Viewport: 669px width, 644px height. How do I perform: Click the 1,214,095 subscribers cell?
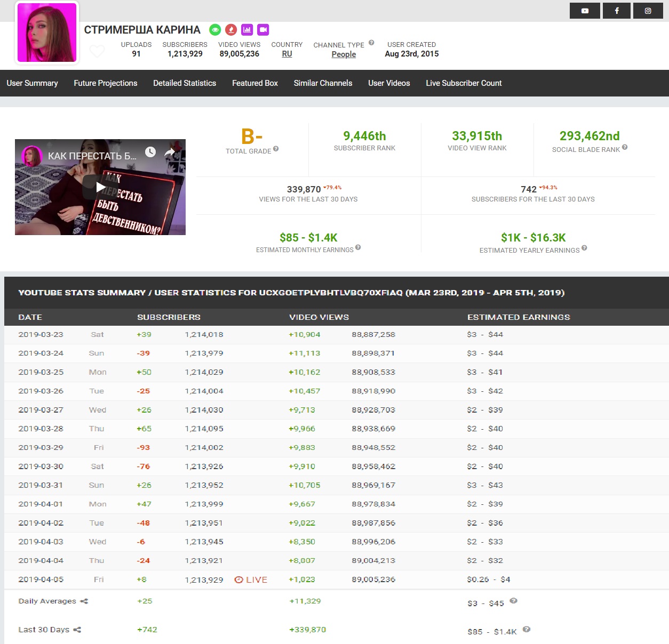coord(204,429)
